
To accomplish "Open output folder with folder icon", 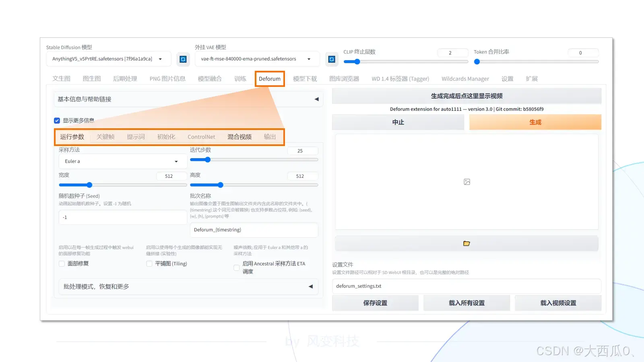I will pyautogui.click(x=466, y=243).
